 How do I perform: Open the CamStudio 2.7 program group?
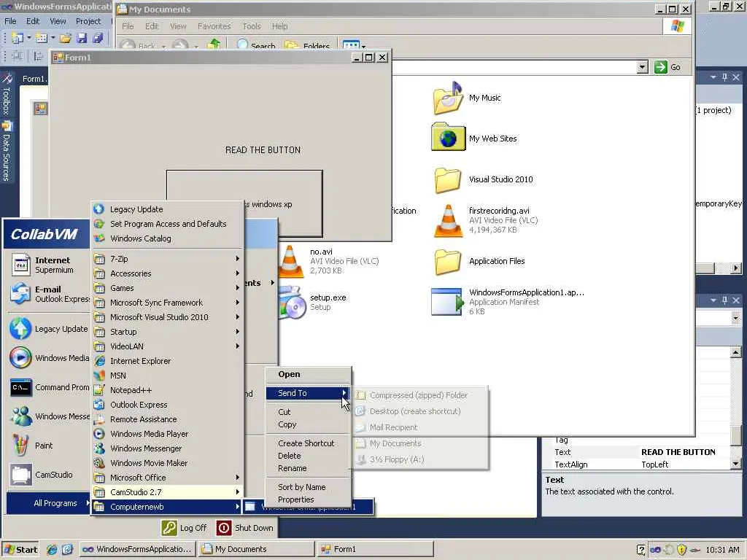click(x=167, y=492)
